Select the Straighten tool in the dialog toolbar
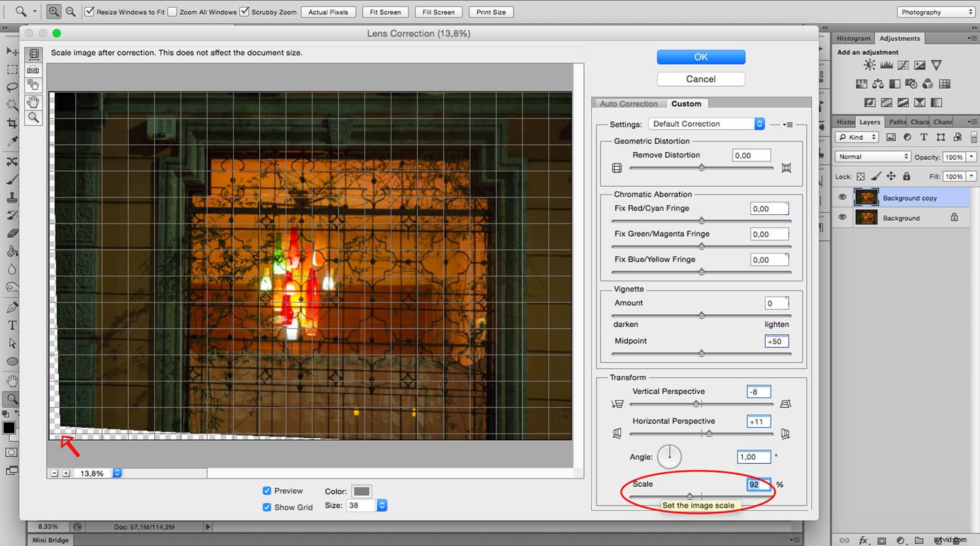The width and height of the screenshot is (980, 546). pyautogui.click(x=33, y=70)
